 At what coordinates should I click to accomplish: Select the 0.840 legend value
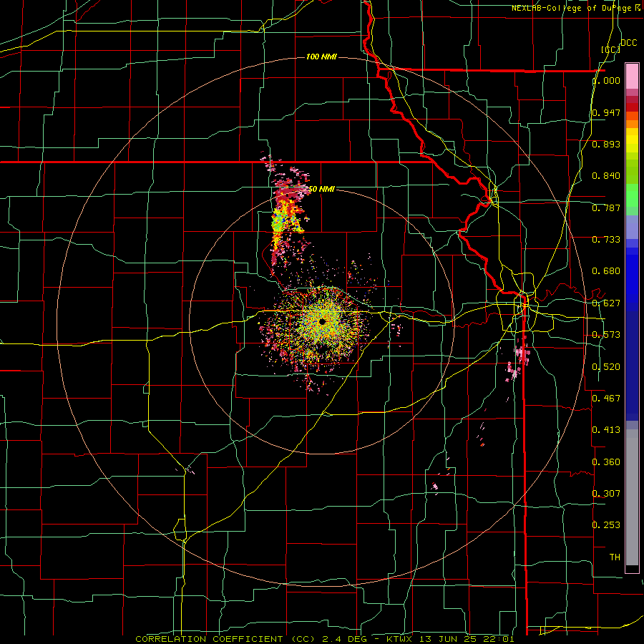[x=606, y=176]
